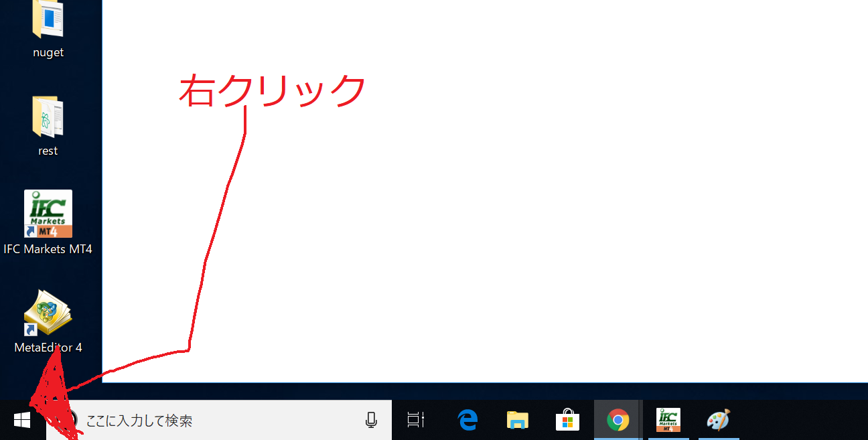The width and height of the screenshot is (868, 440).
Task: Open Google Chrome from the taskbar
Action: [x=617, y=420]
